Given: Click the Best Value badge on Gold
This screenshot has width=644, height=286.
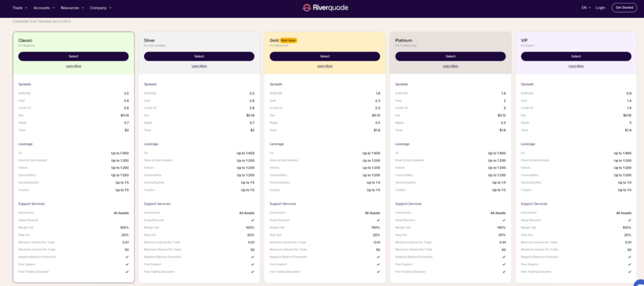Looking at the screenshot, I should [x=288, y=40].
